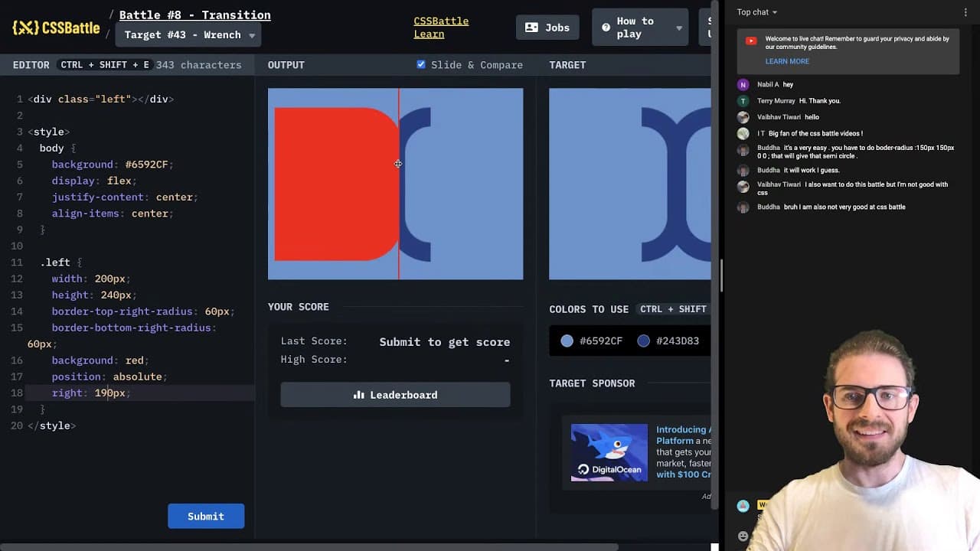Open Nabil A's purple avatar
This screenshot has height=551, width=980.
coord(743,85)
